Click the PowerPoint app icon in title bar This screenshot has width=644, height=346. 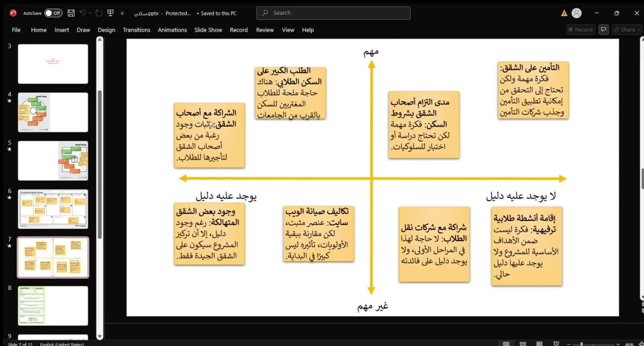coord(13,13)
